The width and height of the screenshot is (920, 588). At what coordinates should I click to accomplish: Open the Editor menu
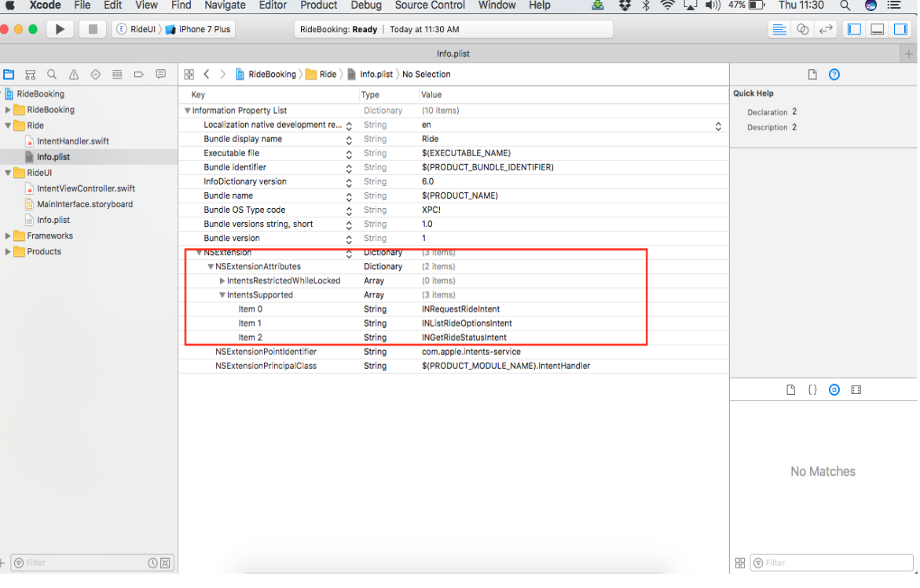coord(273,5)
